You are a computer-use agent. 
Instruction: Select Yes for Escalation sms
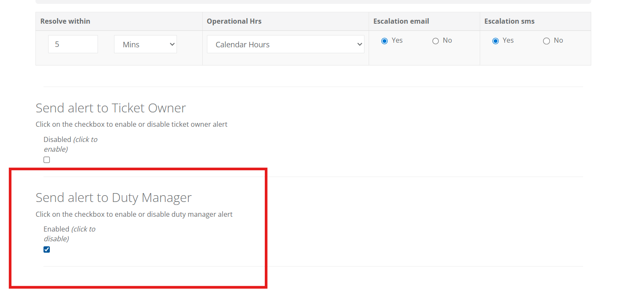click(495, 41)
